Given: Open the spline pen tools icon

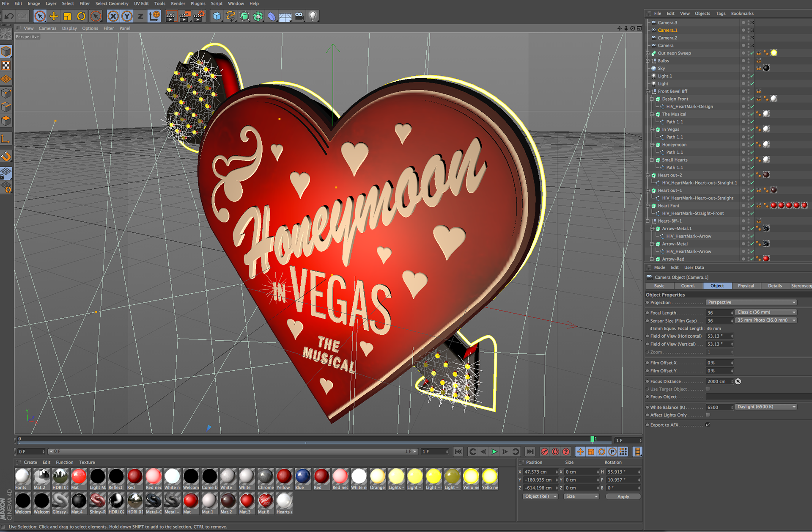Looking at the screenshot, I should [x=230, y=17].
